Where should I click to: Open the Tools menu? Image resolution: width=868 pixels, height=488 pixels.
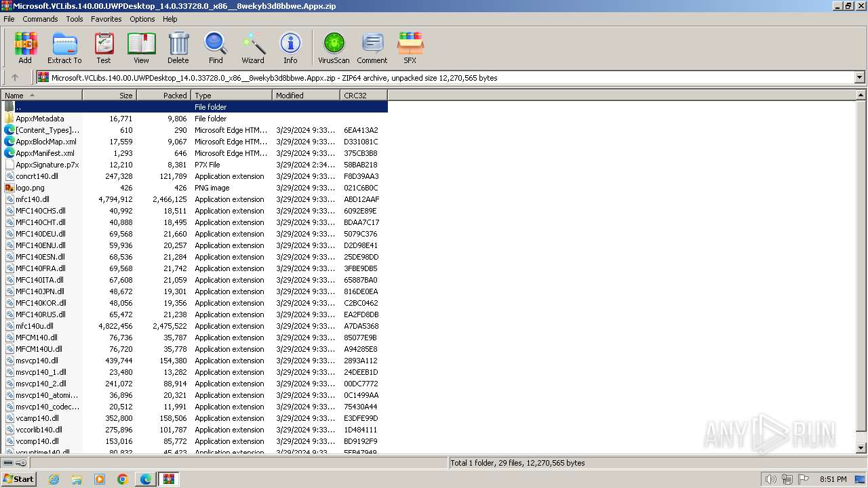(x=75, y=19)
